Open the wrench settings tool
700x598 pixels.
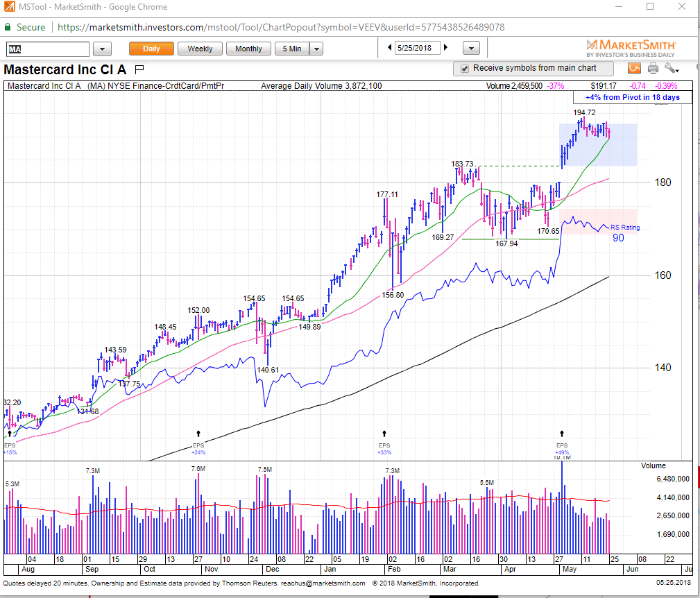(x=671, y=68)
